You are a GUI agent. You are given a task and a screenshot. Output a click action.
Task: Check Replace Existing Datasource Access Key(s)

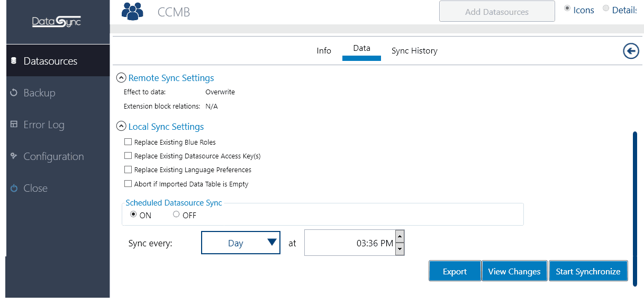click(128, 156)
